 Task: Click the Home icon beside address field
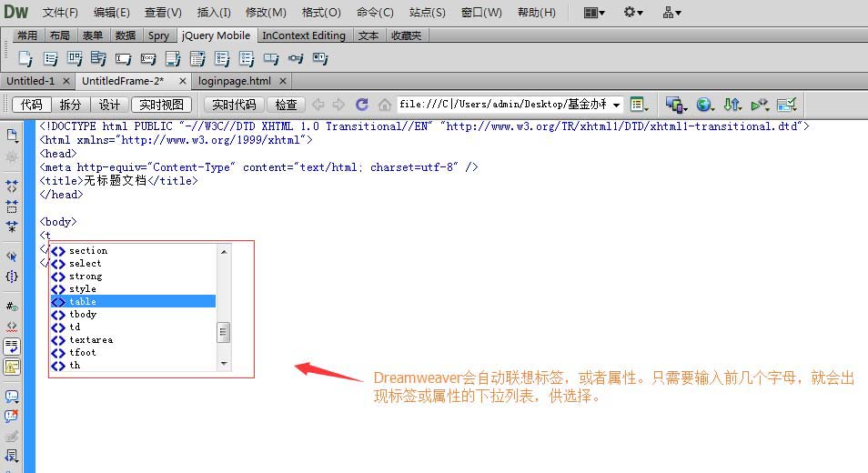385,105
